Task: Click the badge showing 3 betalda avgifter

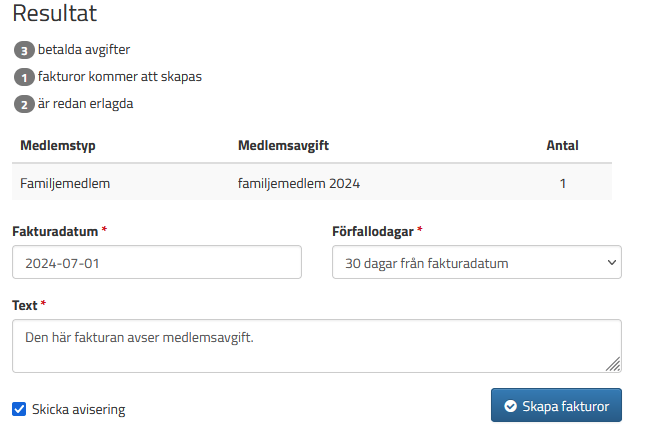Action: 24,50
